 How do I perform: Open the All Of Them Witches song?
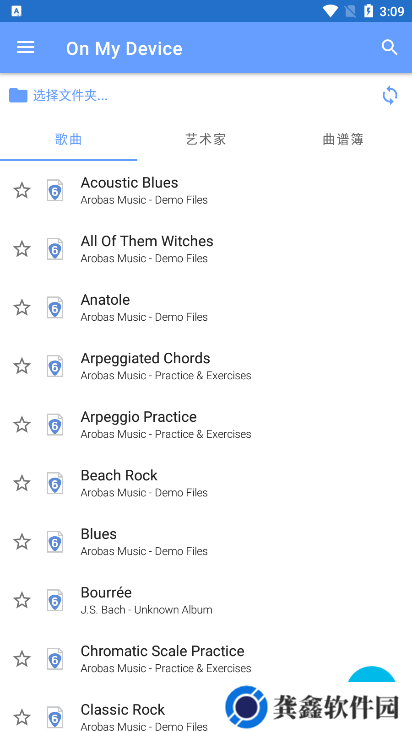click(206, 249)
